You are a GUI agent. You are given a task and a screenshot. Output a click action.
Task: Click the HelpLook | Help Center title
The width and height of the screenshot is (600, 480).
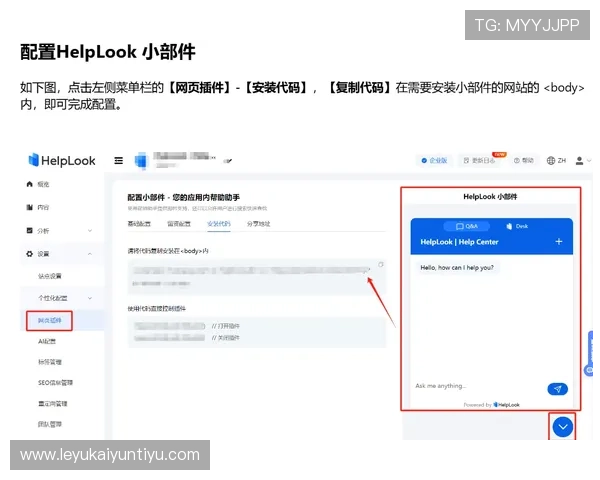pos(459,242)
